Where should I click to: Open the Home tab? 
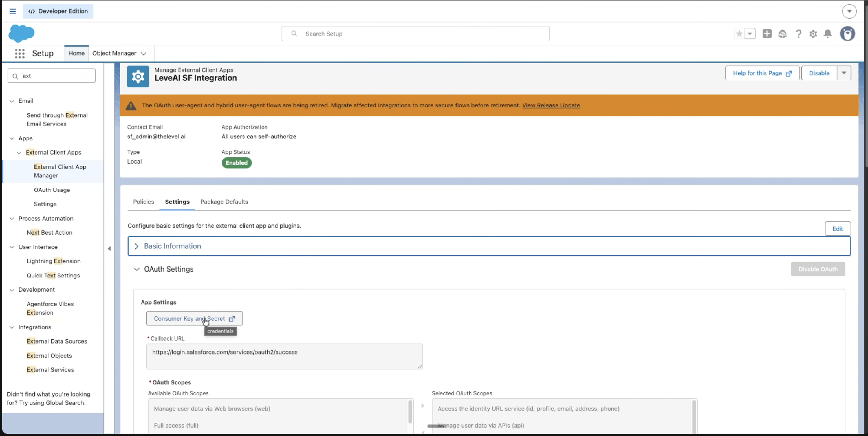(76, 53)
